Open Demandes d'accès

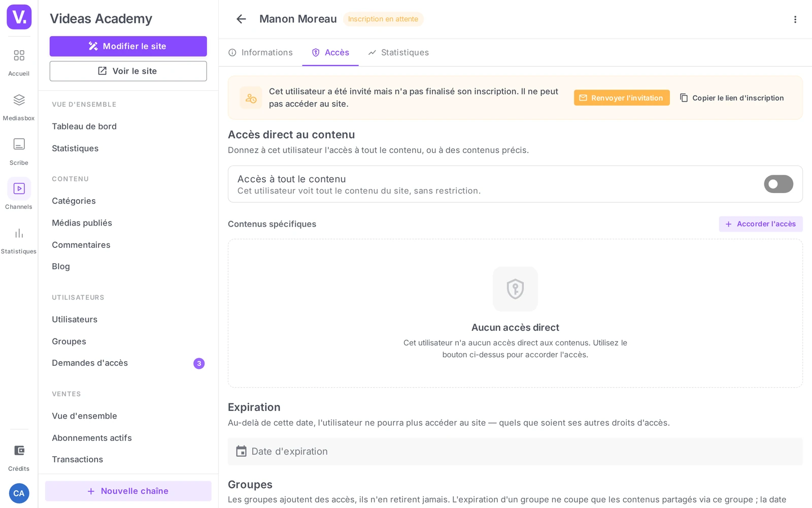coord(90,363)
